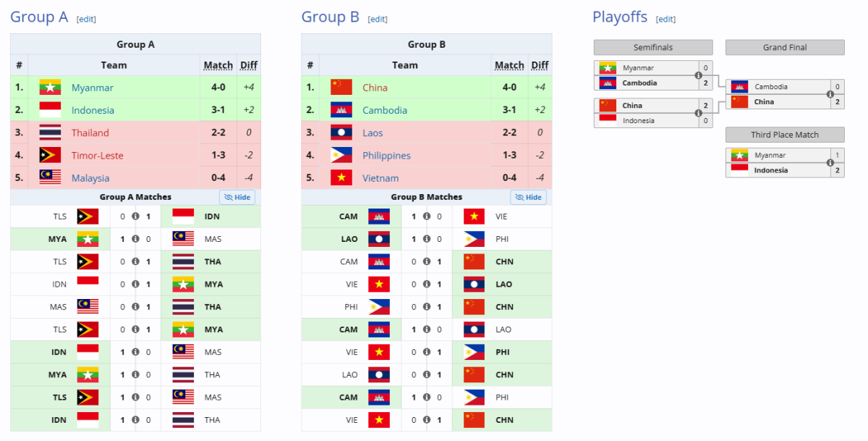Edit the Playoffs section
Screen dimensions: 868x441
665,19
